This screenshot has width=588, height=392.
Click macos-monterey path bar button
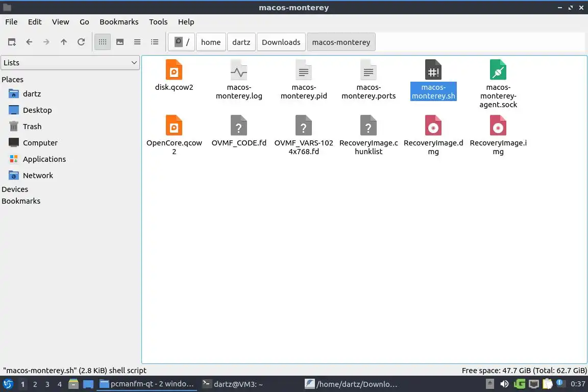[x=341, y=42]
